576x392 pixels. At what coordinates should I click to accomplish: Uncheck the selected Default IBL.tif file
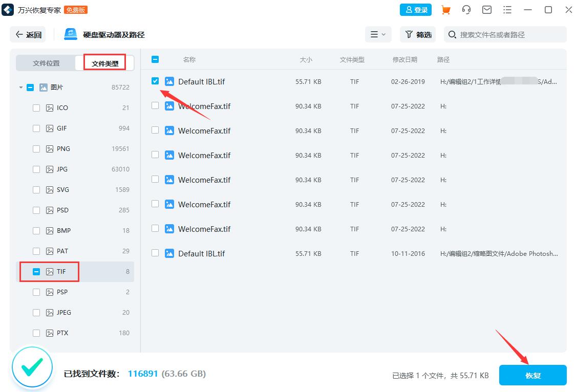coord(155,81)
